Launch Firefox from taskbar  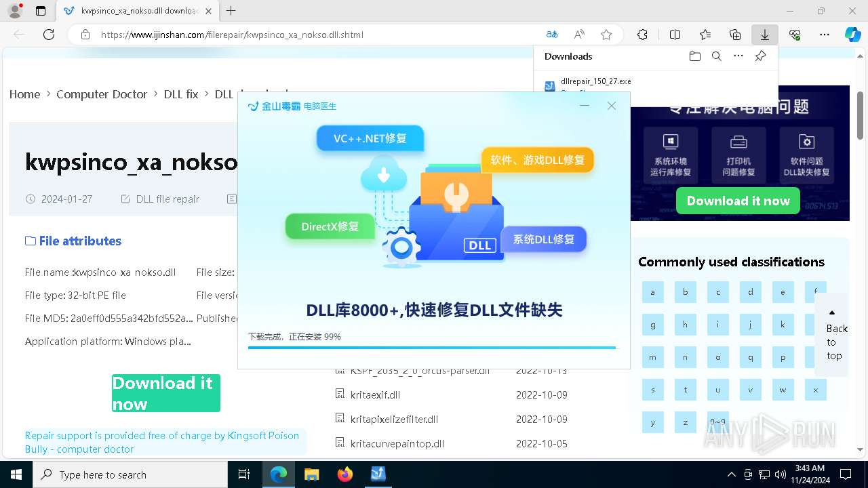[x=344, y=474]
